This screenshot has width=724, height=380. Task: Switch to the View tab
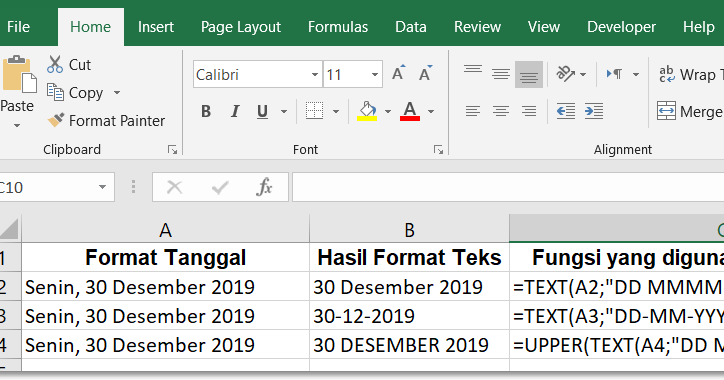pos(544,27)
